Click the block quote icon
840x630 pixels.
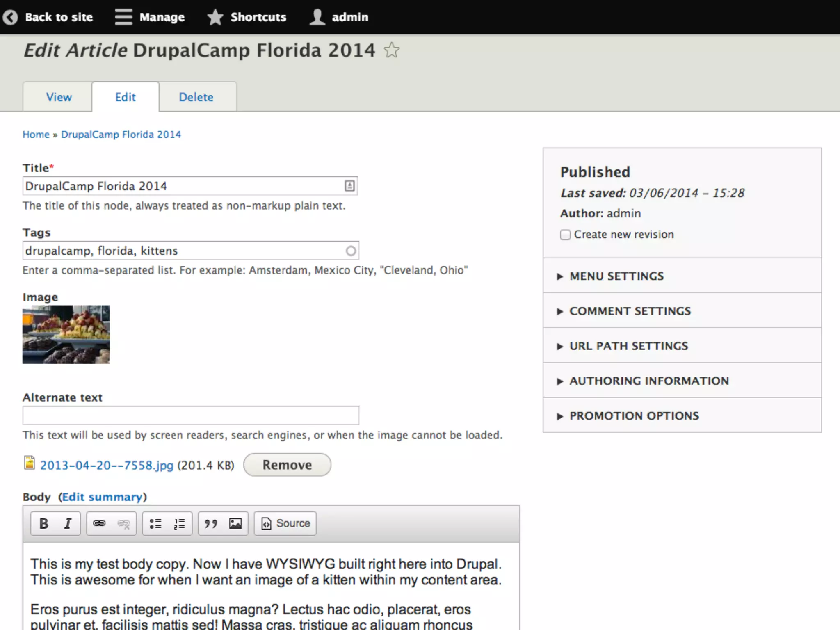click(211, 523)
